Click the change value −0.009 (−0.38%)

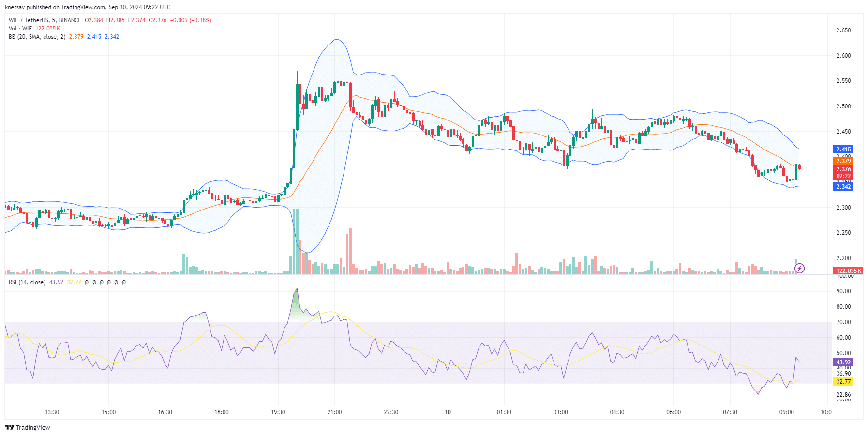191,20
